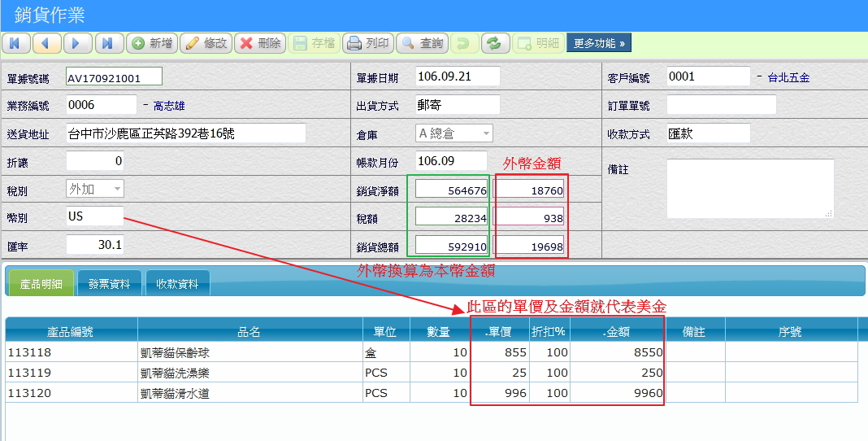Screen dimensions: 868x441
Task: Open the 倉庫 warehouse dropdown
Action: (454, 133)
